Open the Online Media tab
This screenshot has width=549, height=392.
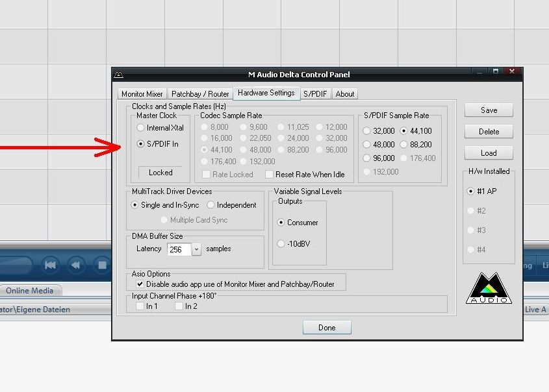[30, 291]
